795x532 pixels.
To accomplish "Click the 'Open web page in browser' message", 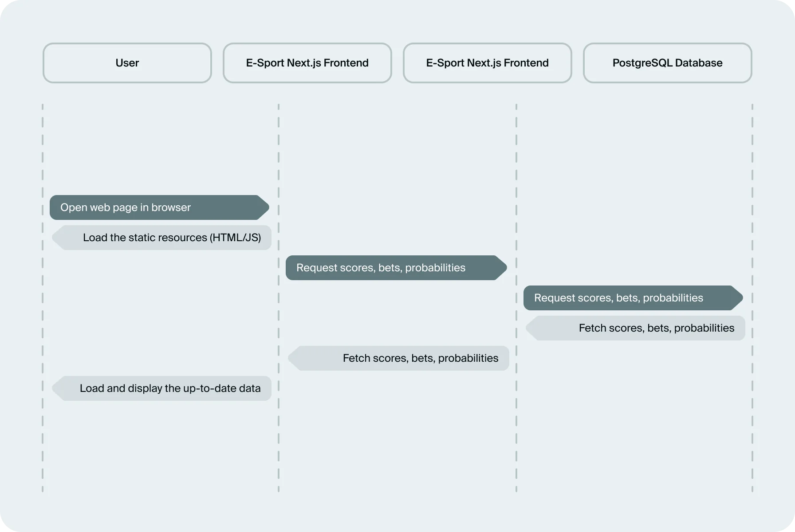I will click(160, 207).
